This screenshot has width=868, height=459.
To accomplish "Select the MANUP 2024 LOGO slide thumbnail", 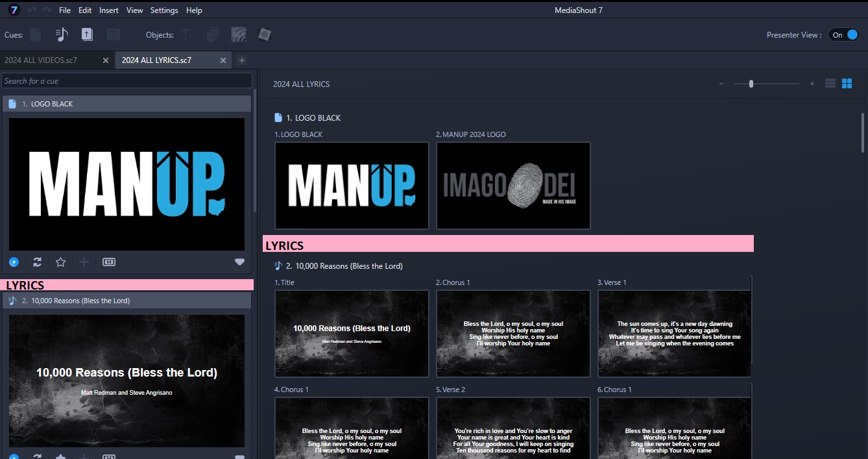I will point(513,186).
